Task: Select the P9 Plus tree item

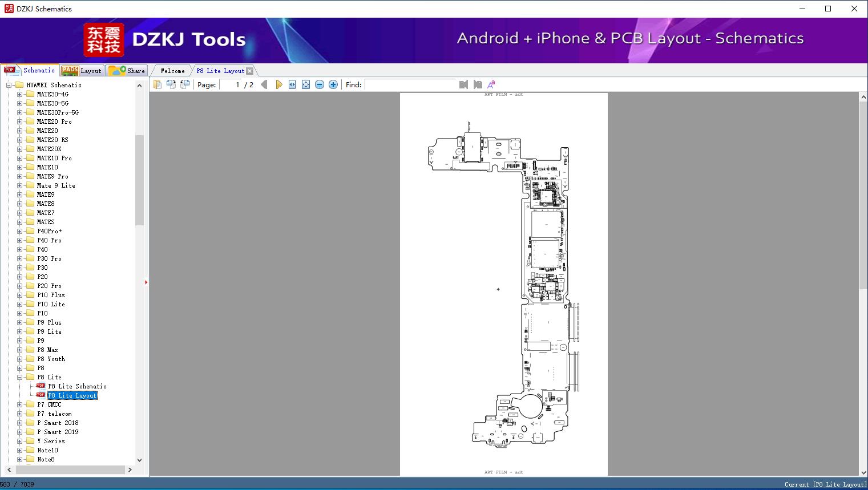Action: point(49,322)
